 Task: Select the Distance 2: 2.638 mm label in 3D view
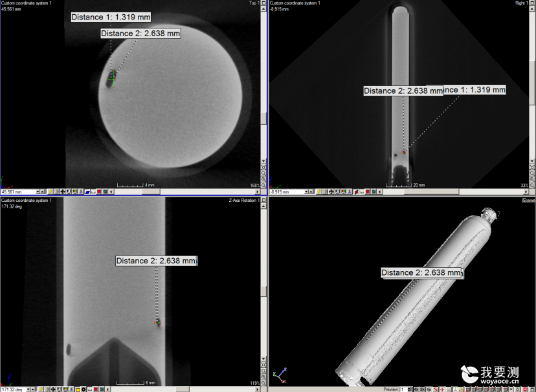click(421, 272)
